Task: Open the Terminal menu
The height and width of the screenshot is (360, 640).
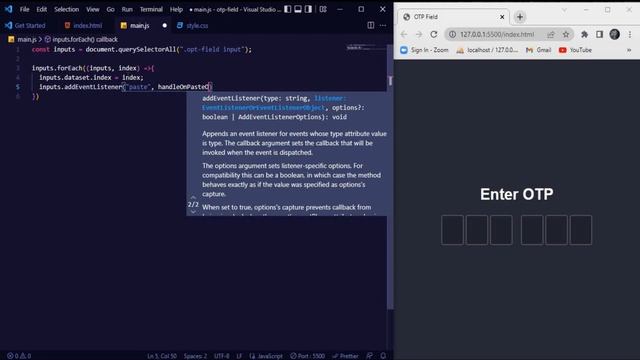Action: [x=151, y=9]
